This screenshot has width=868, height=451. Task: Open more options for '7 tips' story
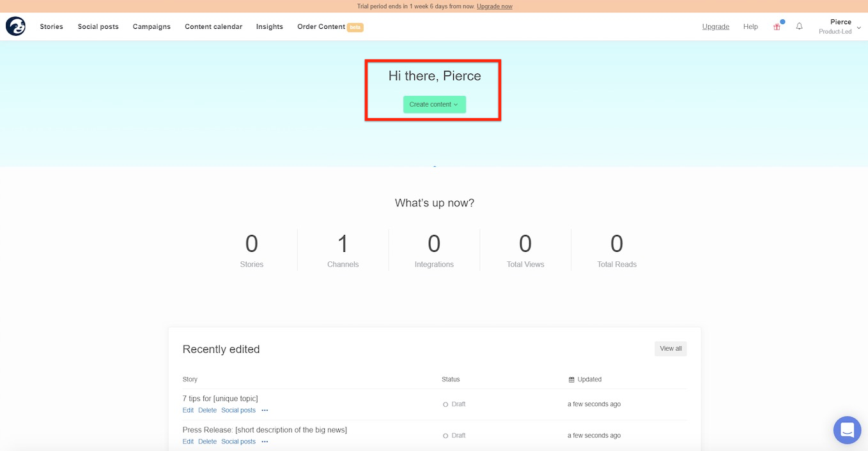(265, 410)
